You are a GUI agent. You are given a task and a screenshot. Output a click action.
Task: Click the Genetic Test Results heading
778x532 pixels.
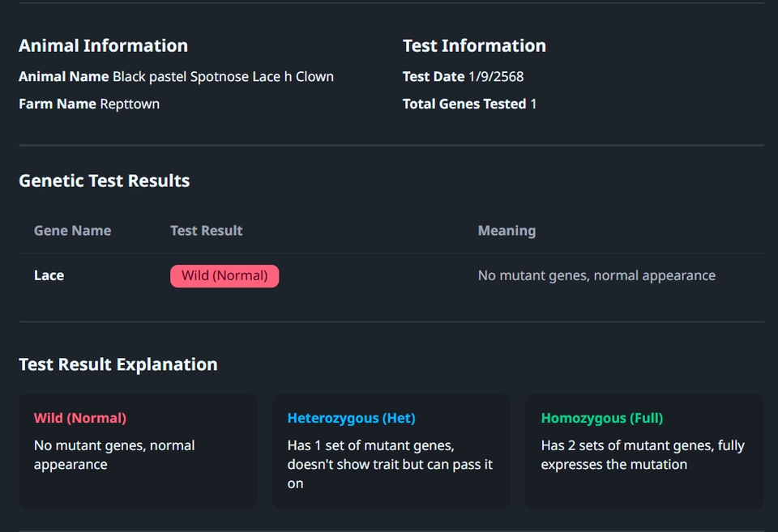pyautogui.click(x=104, y=181)
